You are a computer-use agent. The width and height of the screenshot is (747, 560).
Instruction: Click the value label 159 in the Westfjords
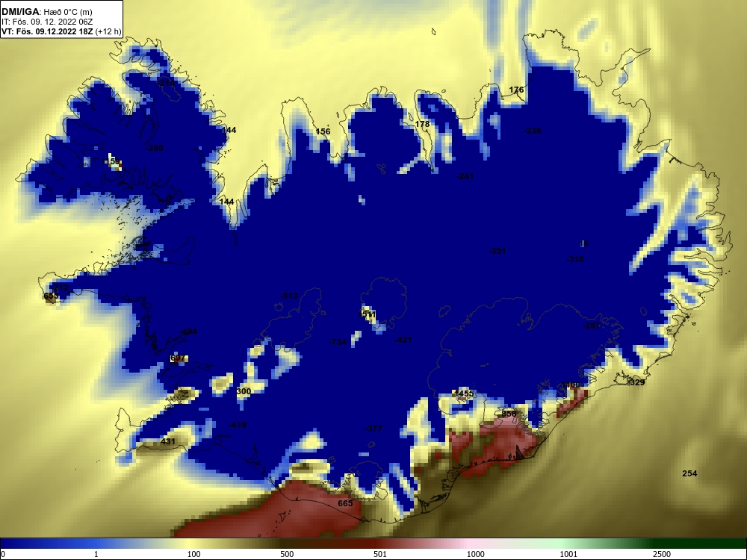click(x=113, y=162)
